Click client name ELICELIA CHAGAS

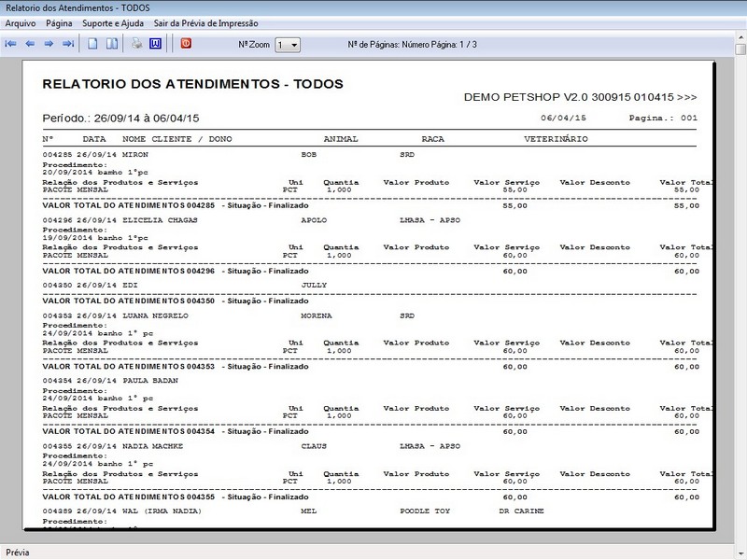tap(160, 220)
